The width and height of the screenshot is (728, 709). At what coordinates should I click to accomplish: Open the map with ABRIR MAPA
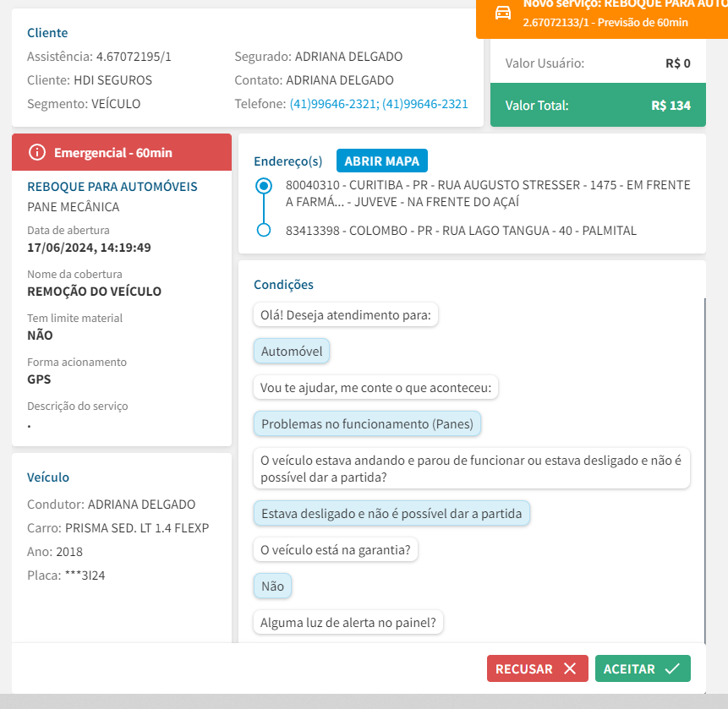point(381,161)
